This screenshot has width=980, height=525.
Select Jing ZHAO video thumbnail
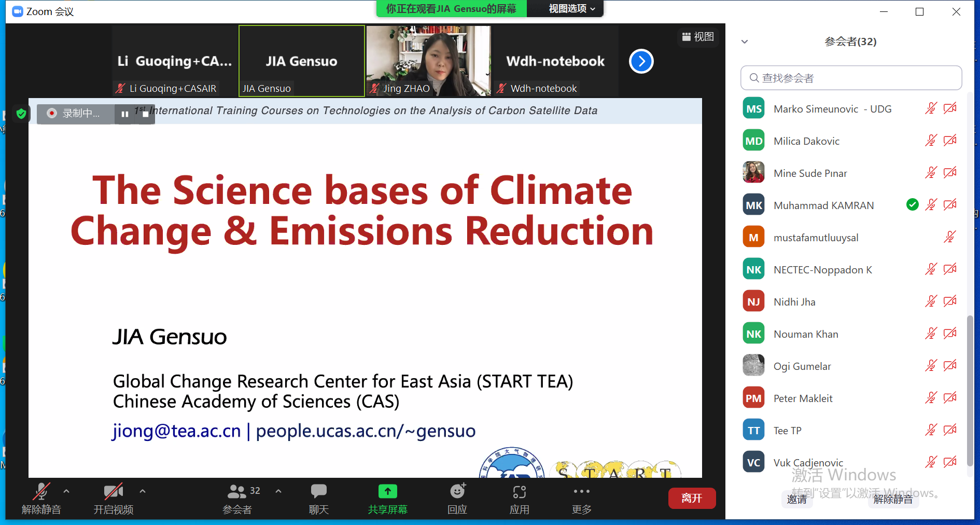pos(428,61)
